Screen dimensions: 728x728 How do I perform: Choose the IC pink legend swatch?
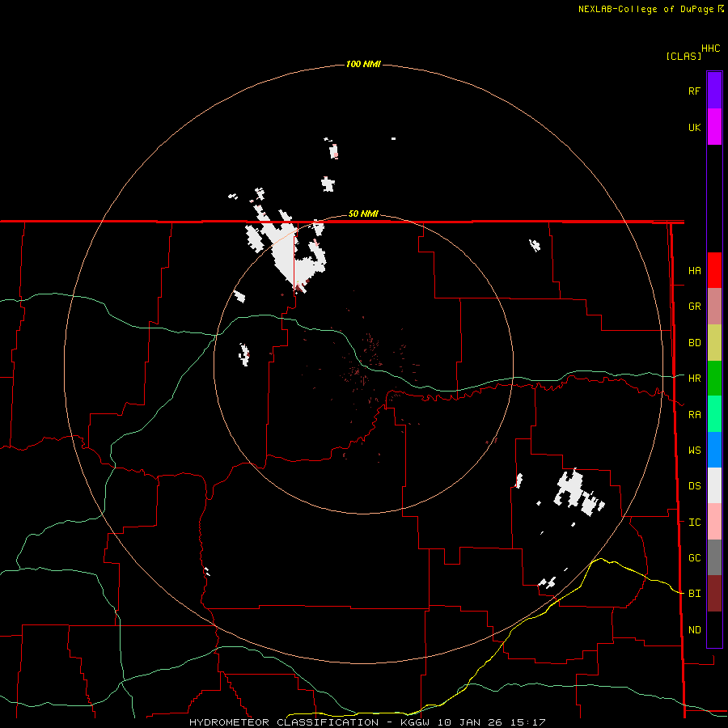pyautogui.click(x=714, y=522)
